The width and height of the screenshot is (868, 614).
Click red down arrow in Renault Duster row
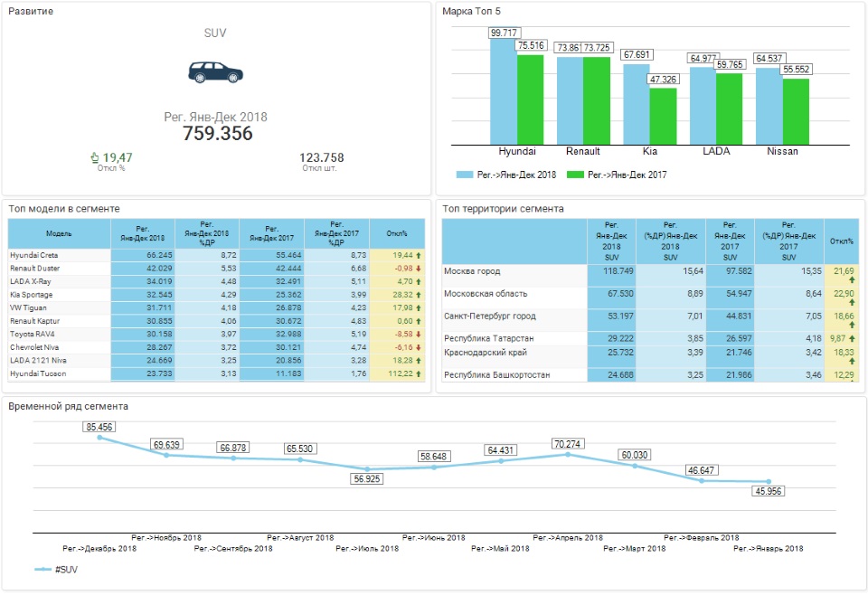419,269
